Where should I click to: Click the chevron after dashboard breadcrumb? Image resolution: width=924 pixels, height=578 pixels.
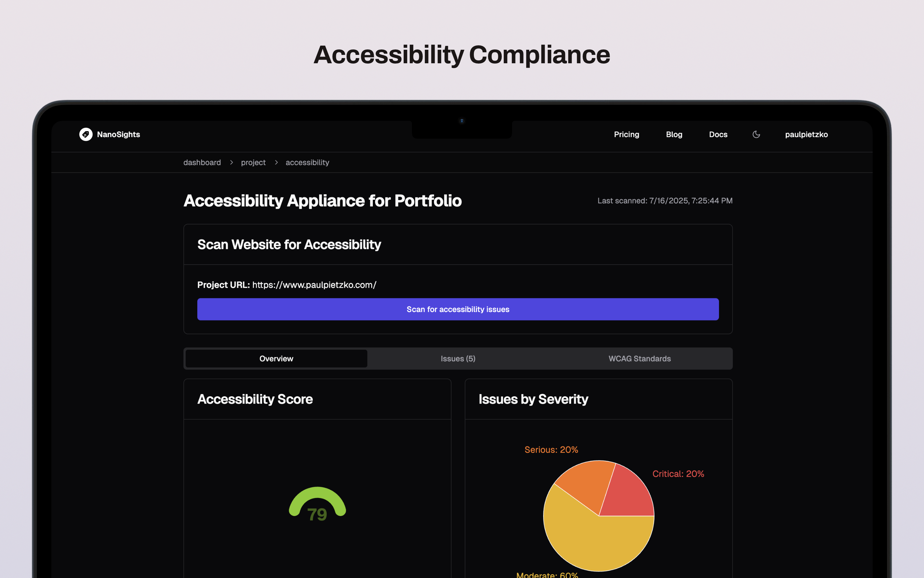pos(231,162)
